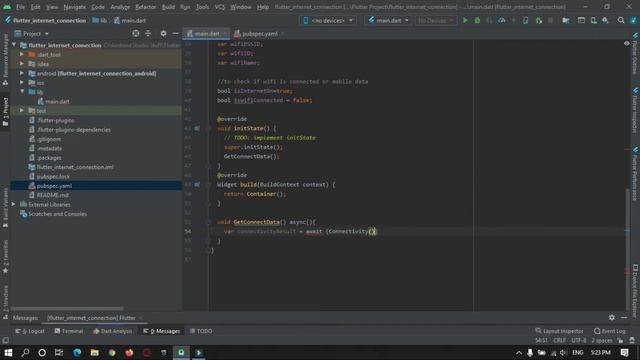This screenshot has height=360, width=640.
Task: Click the search everywhere magnifier icon
Action: 621,20
